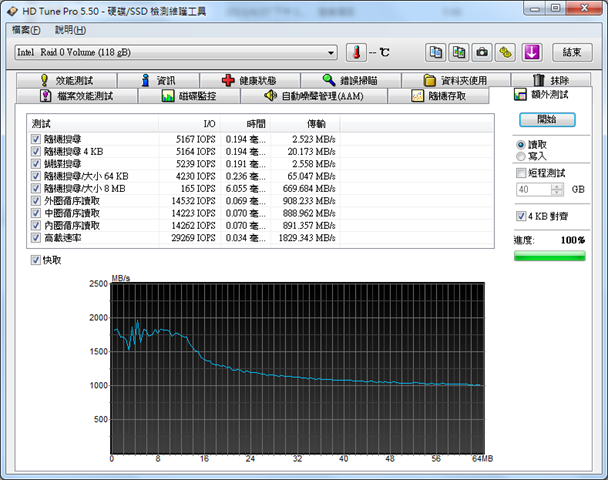Click the purple download arrow icon
Viewport: 608px width, 480px height.
pos(532,52)
